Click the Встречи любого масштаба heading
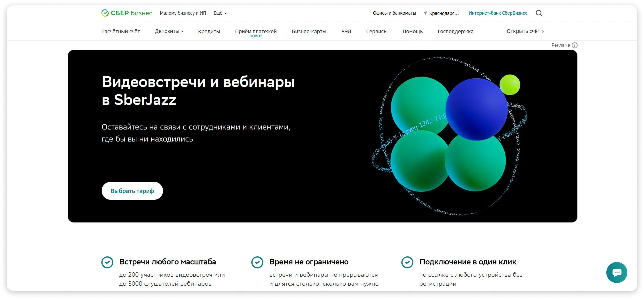 [168, 262]
